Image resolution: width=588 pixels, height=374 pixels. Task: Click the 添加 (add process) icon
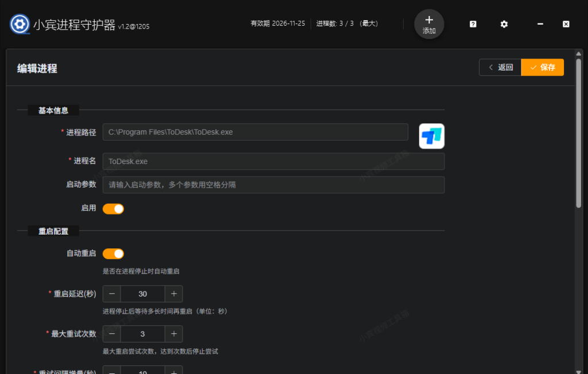point(428,24)
